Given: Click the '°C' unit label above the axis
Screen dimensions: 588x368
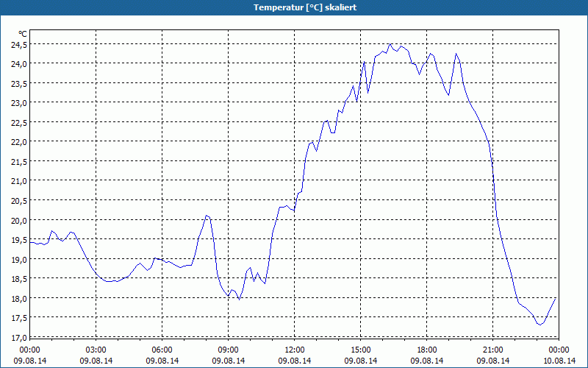Looking at the screenshot, I should 23,34.
